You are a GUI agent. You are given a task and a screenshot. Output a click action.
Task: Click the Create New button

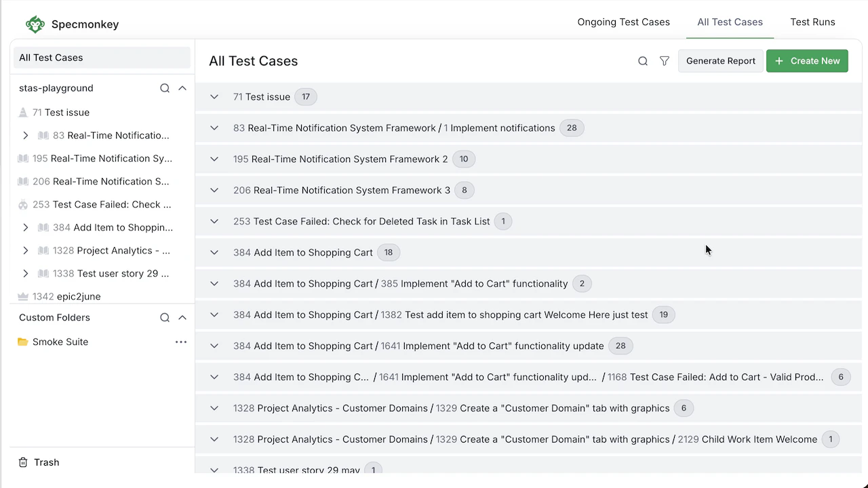tap(807, 61)
